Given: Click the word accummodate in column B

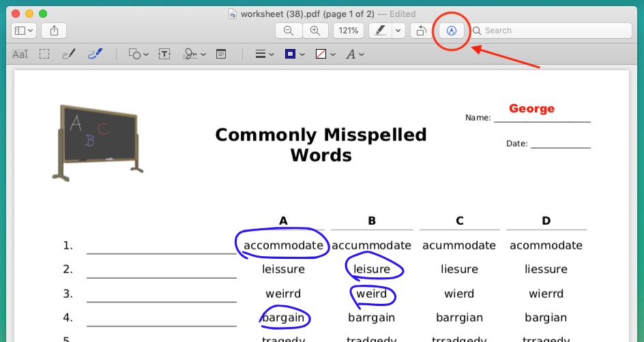Looking at the screenshot, I should point(371,245).
